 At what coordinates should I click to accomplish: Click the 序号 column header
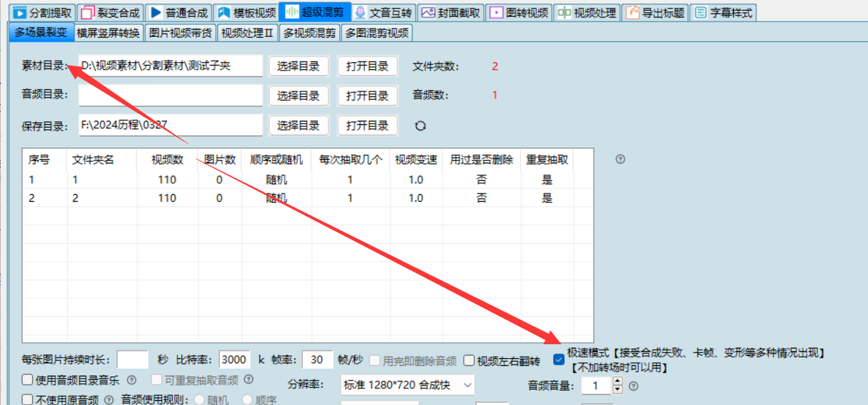coord(45,159)
